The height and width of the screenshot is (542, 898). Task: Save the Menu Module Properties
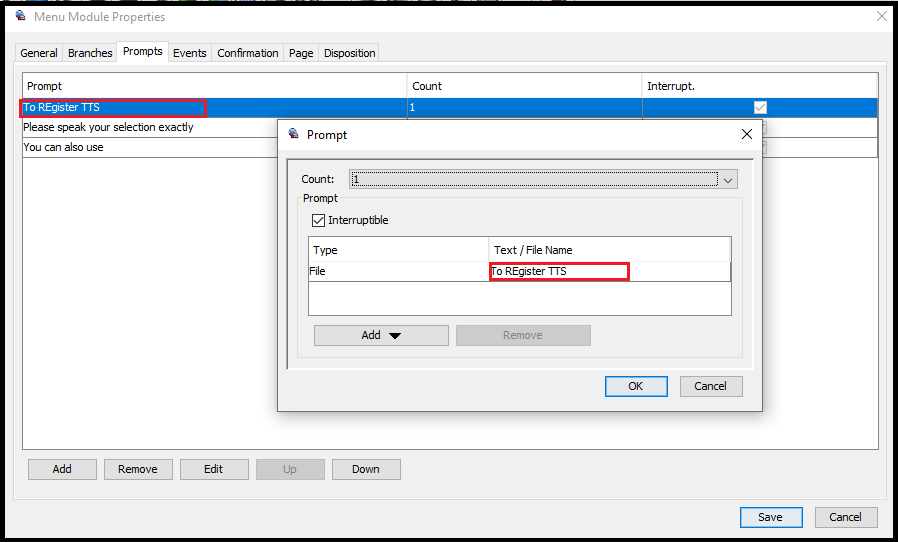click(x=771, y=517)
